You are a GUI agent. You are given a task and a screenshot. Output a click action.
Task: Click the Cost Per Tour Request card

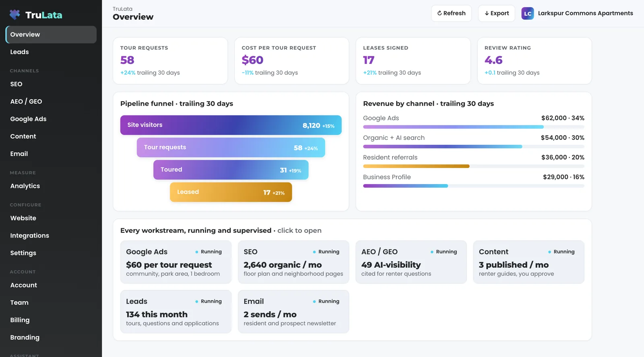292,61
